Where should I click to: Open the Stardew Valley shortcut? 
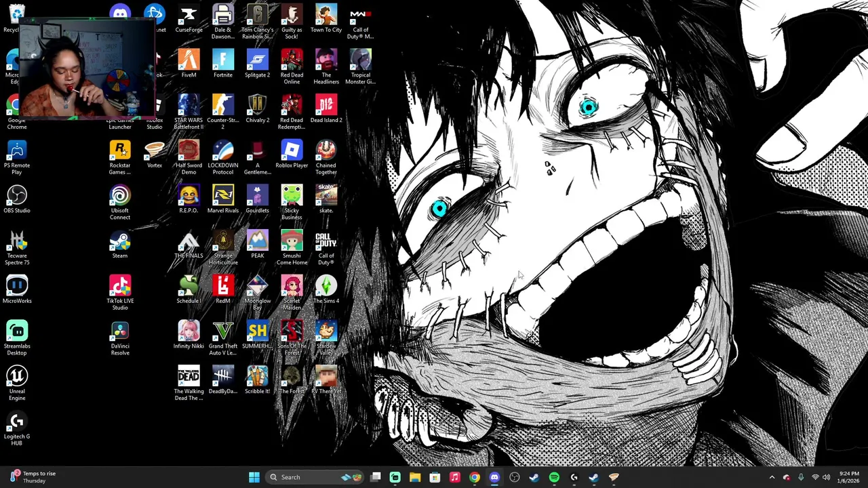pos(326,338)
